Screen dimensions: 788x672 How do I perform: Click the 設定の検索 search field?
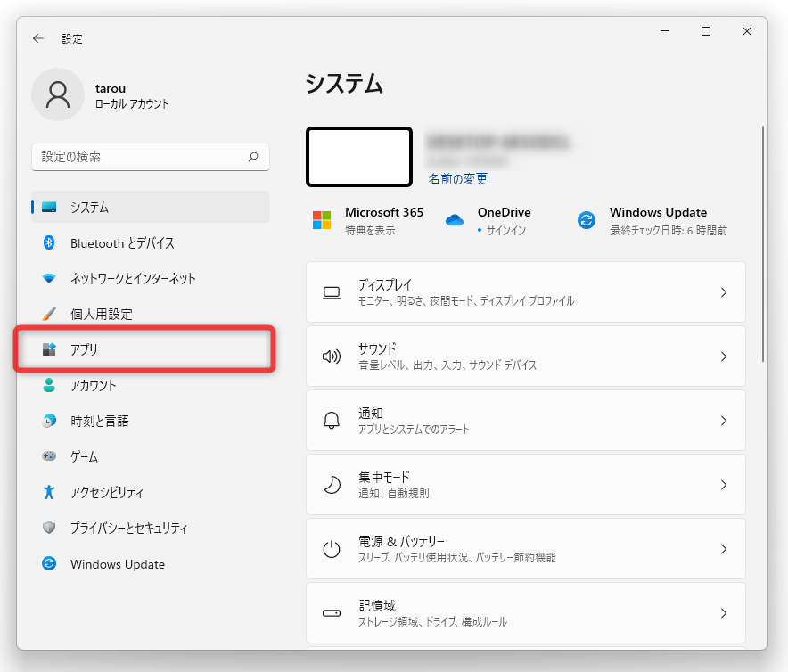click(x=151, y=157)
